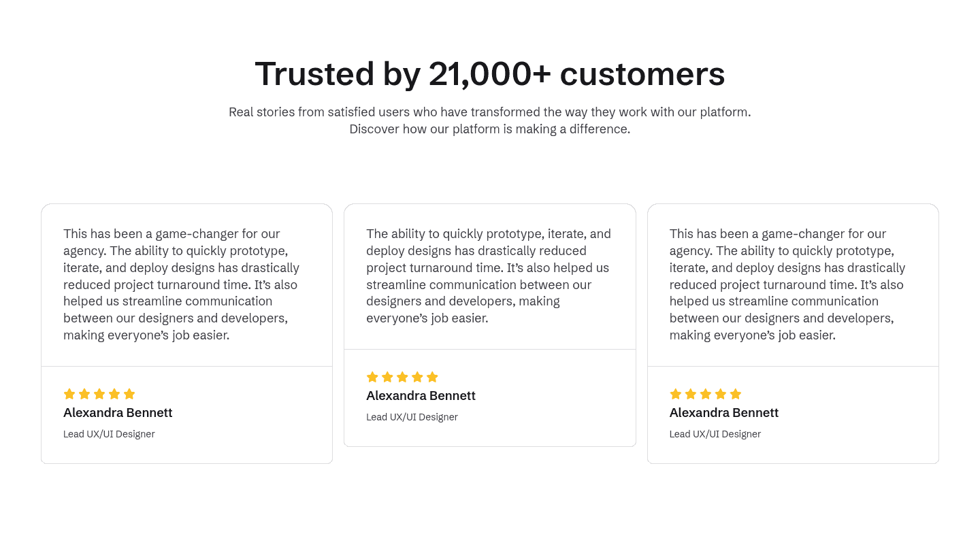Click "Lead UX/UI Designer" in the middle card
The height and width of the screenshot is (551, 980).
point(412,417)
